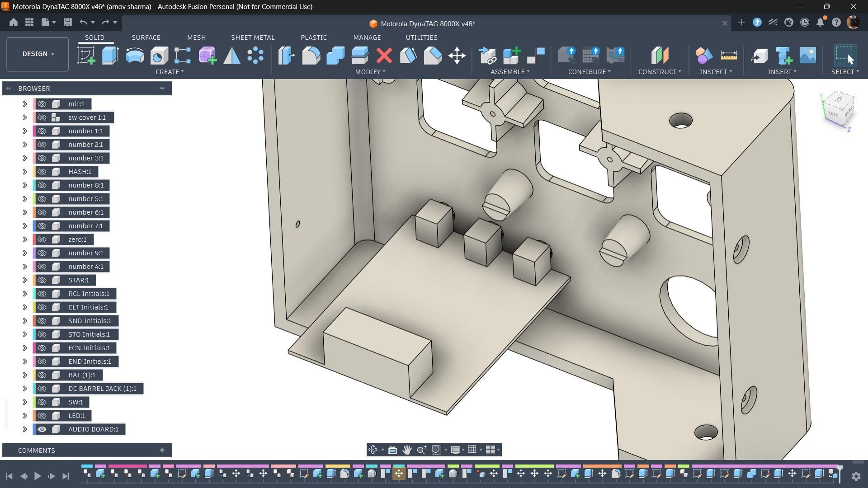Switch to the SURFACE tab

pos(146,38)
